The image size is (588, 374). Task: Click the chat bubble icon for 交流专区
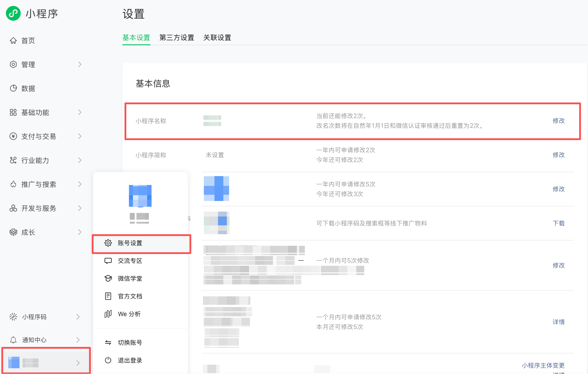coord(108,261)
